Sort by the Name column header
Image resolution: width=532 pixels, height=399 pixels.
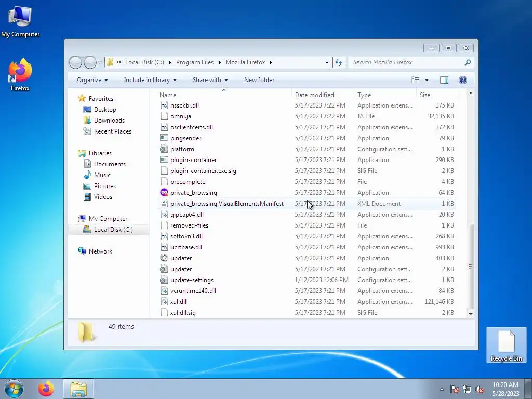pos(224,95)
